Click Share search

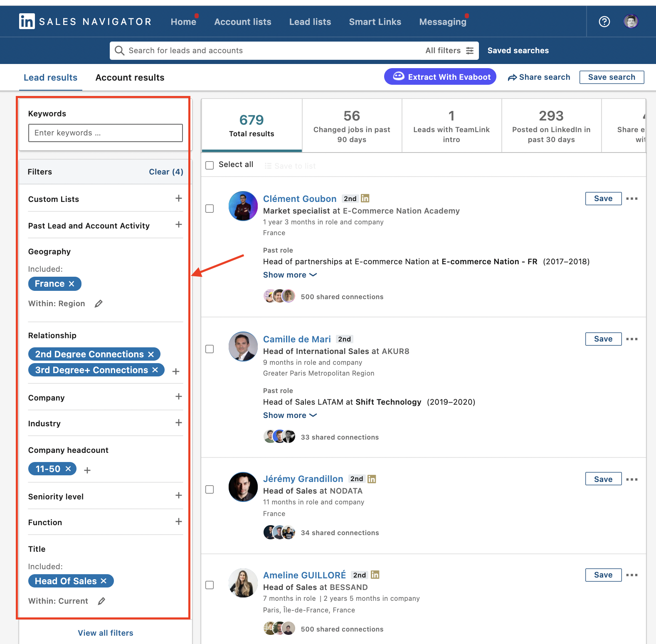click(x=539, y=77)
